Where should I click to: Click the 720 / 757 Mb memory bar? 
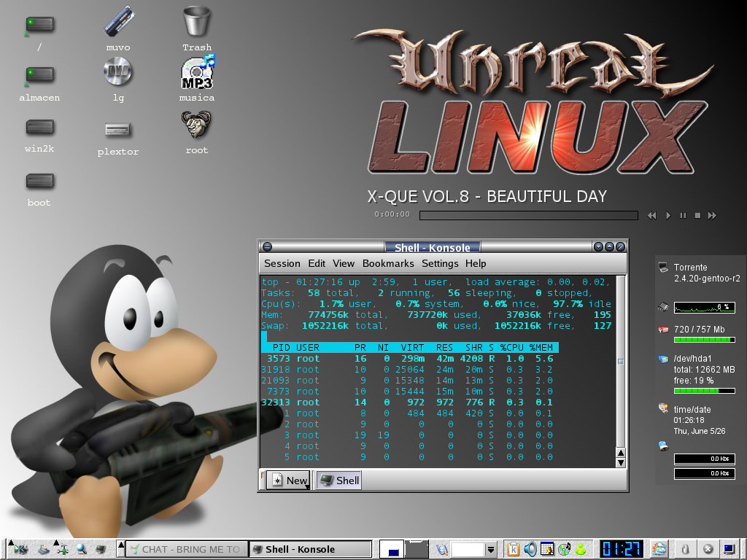(x=704, y=340)
